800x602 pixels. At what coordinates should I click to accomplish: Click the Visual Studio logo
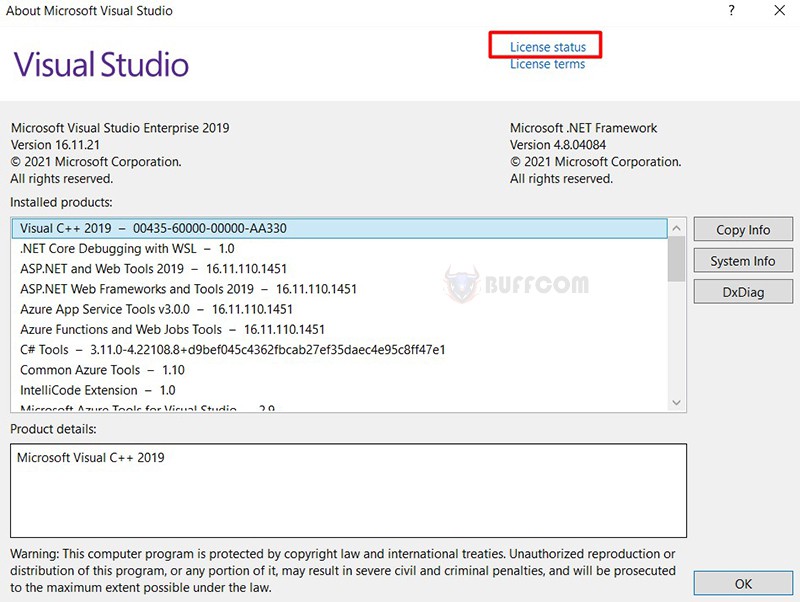(99, 62)
